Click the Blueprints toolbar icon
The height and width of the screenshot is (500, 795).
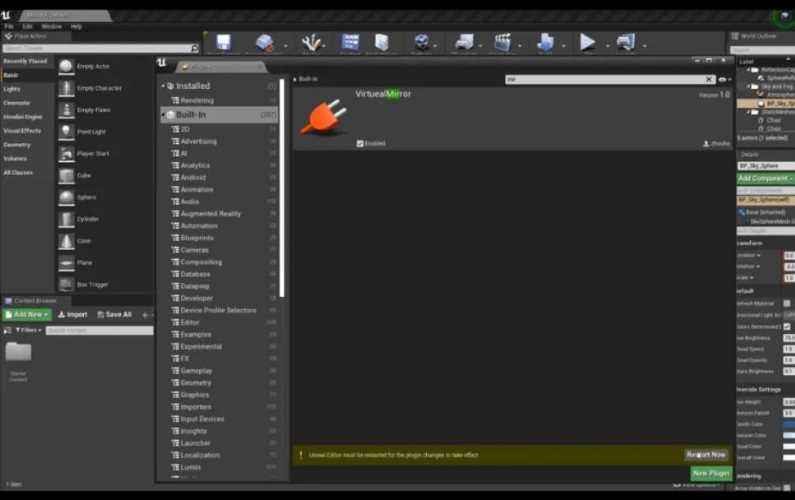[464, 43]
